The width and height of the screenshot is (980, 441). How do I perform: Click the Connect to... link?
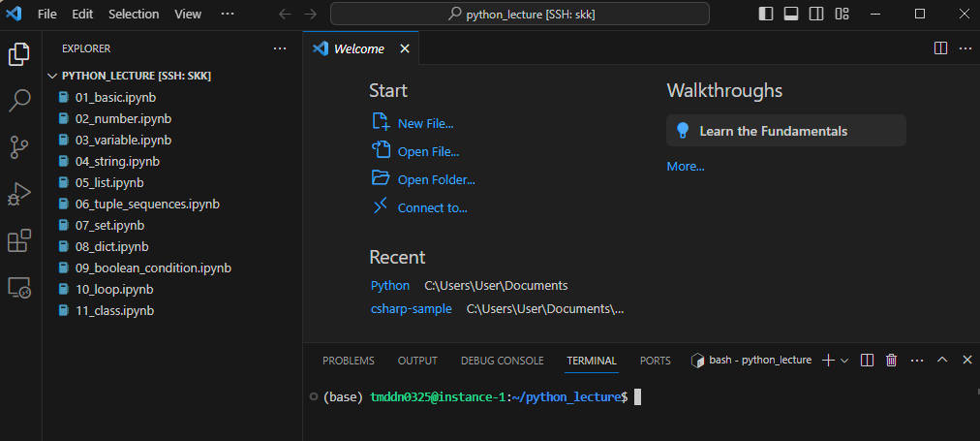(433, 208)
